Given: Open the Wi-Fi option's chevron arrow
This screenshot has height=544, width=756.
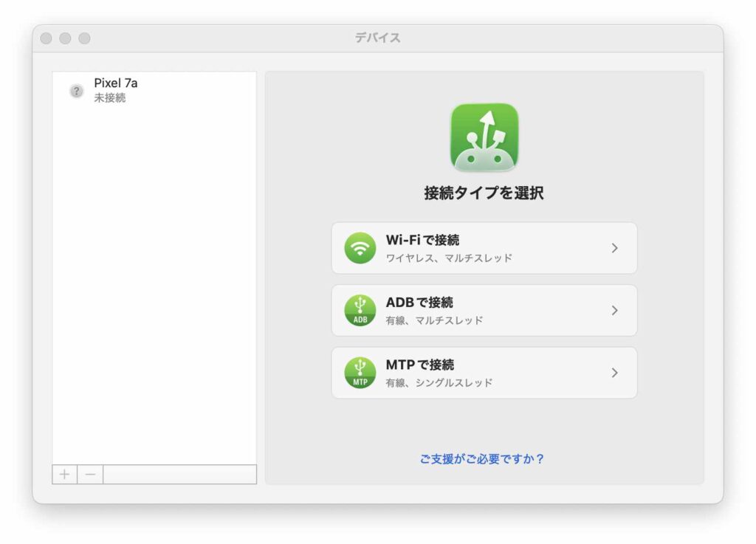Looking at the screenshot, I should coord(614,248).
